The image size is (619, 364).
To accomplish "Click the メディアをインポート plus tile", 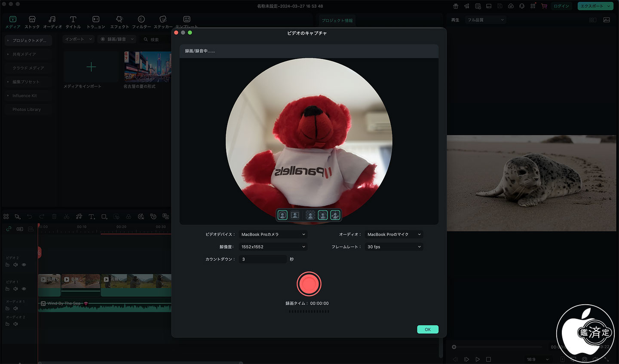I will coord(91,67).
